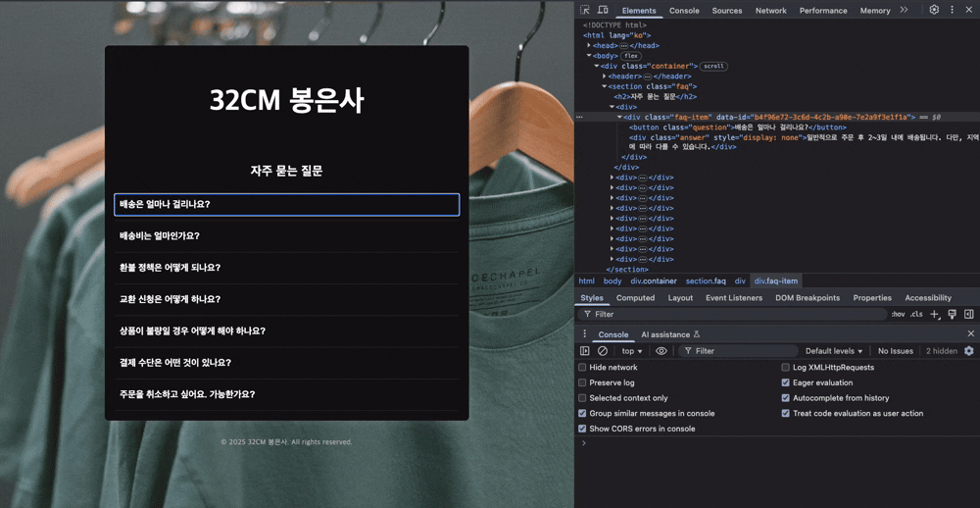Enable Log XMLHttpRequests checkbox
The image size is (980, 508).
(786, 367)
